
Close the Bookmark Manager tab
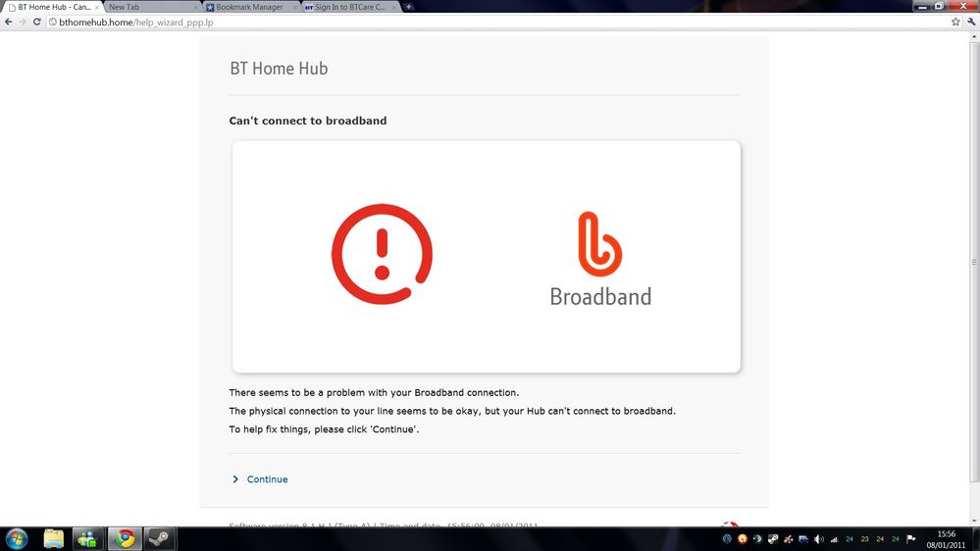coord(295,8)
